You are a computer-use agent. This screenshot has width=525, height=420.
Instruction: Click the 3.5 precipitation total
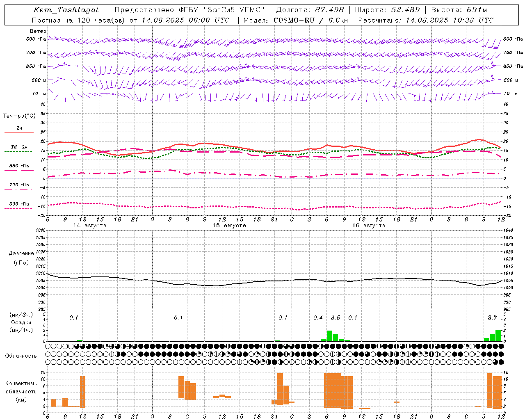[336, 317]
